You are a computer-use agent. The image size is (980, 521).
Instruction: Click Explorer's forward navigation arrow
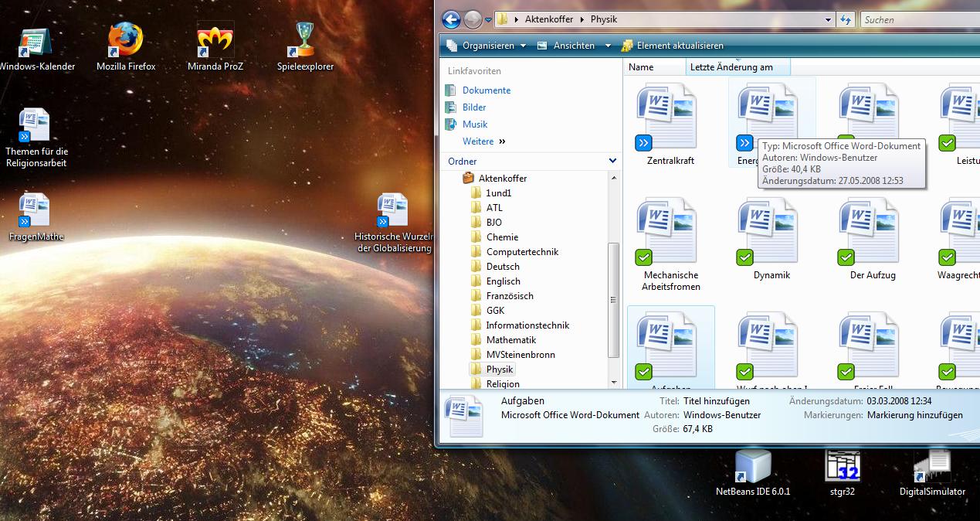point(473,20)
